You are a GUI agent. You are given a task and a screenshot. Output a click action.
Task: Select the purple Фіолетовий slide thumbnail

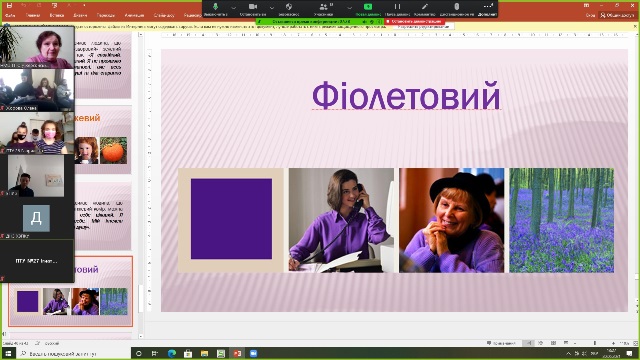[71, 291]
